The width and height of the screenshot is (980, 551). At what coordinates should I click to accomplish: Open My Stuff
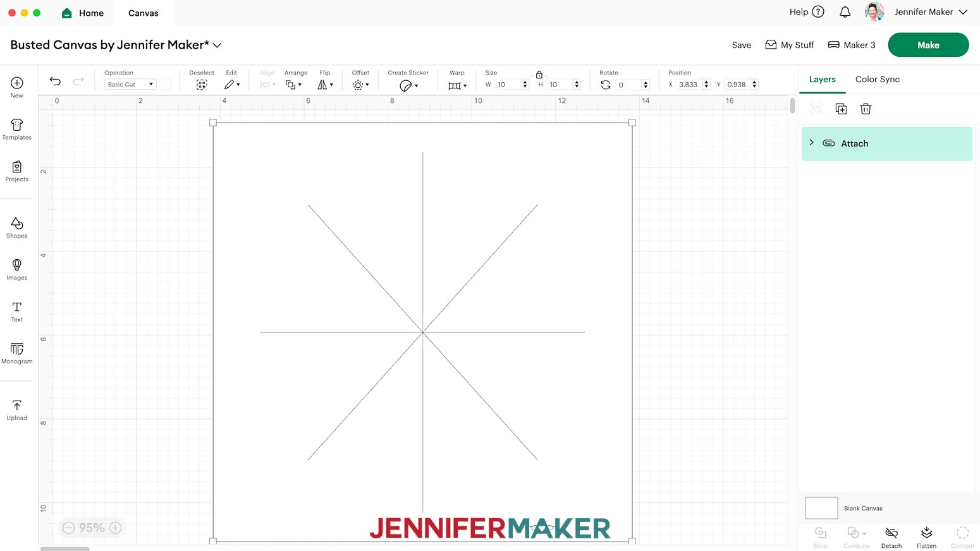(790, 45)
